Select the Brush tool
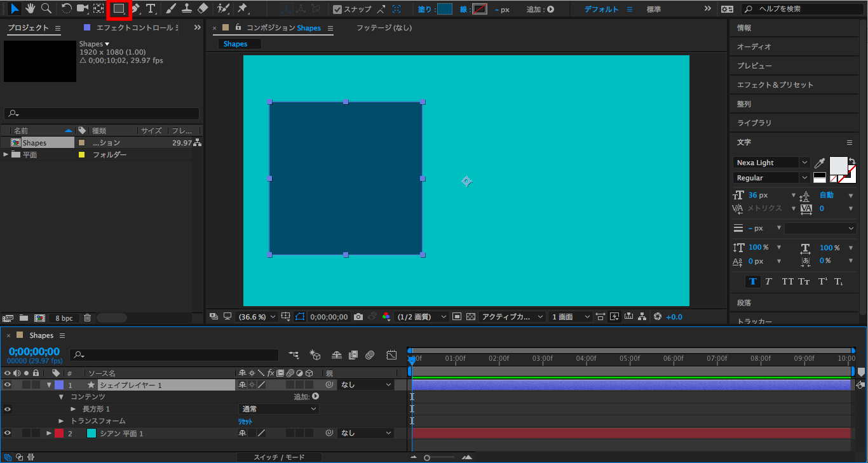 click(x=169, y=9)
